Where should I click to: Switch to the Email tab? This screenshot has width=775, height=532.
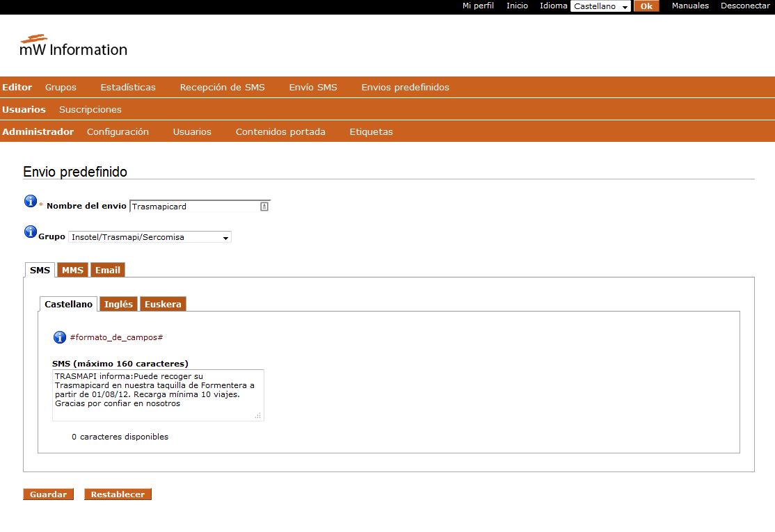[108, 271]
